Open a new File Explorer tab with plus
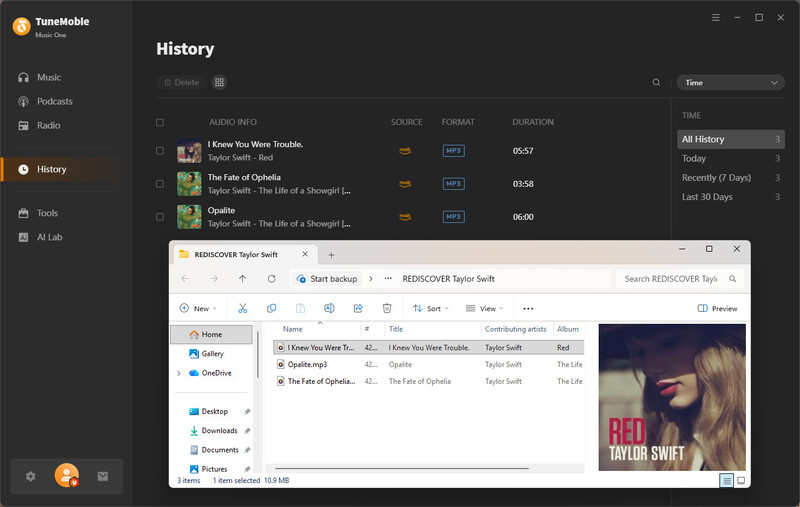 click(x=331, y=255)
